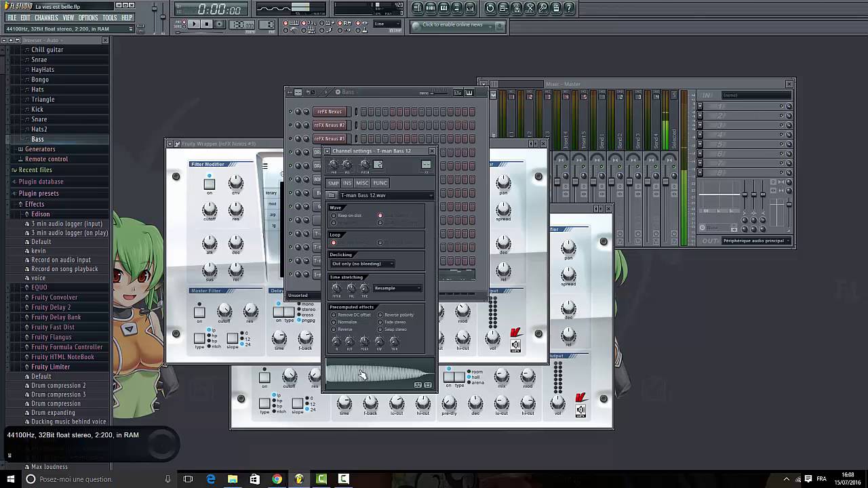Open the T-man Bass 12.wav sample dropdown
The height and width of the screenshot is (488, 868).
point(387,195)
